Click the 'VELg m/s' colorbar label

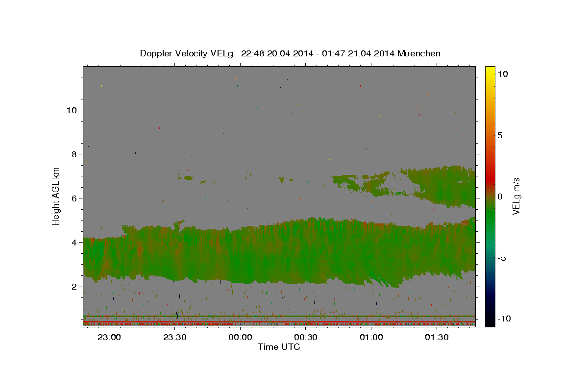(x=516, y=196)
